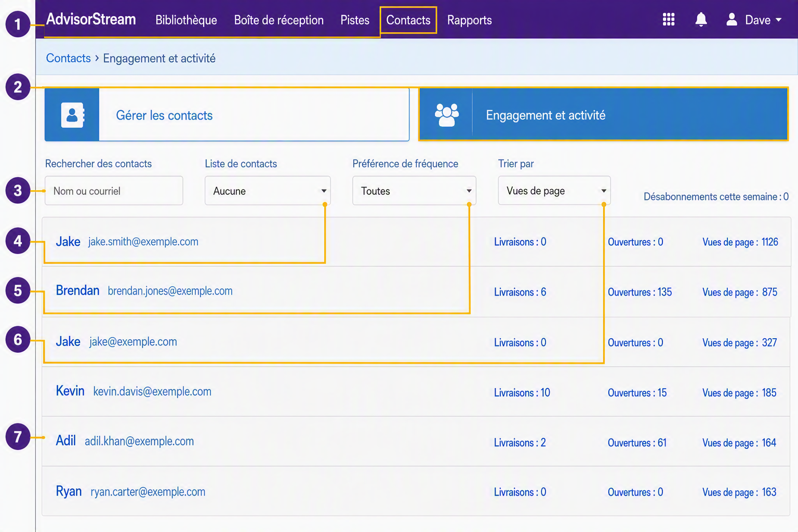Image resolution: width=798 pixels, height=532 pixels.
Task: Open Ryan's contact profile
Action: [x=69, y=491]
